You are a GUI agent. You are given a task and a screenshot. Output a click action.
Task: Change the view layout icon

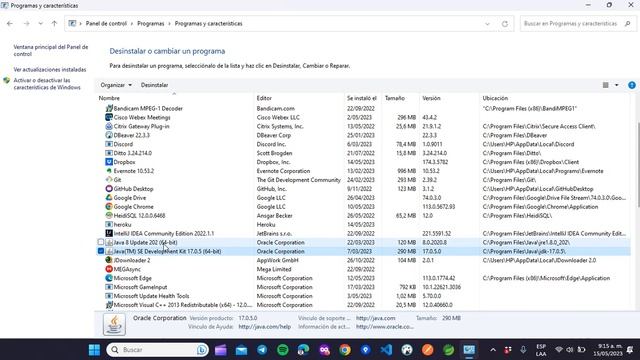[606, 85]
